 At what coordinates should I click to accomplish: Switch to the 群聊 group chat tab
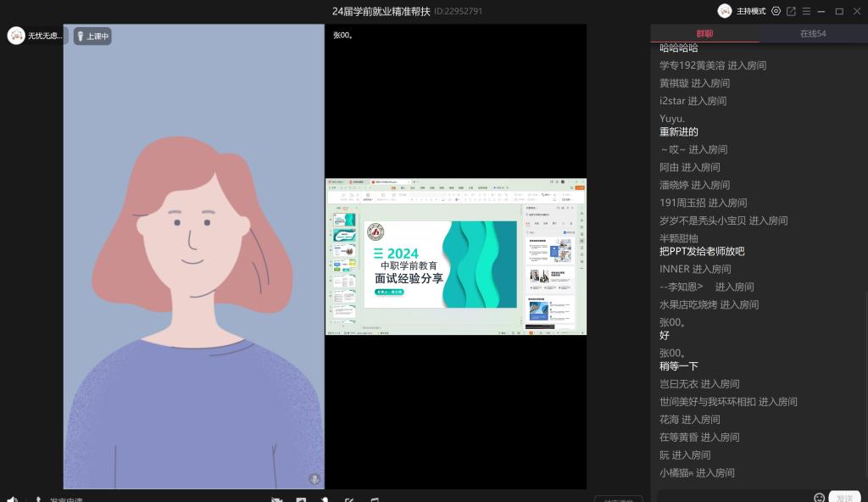click(704, 34)
